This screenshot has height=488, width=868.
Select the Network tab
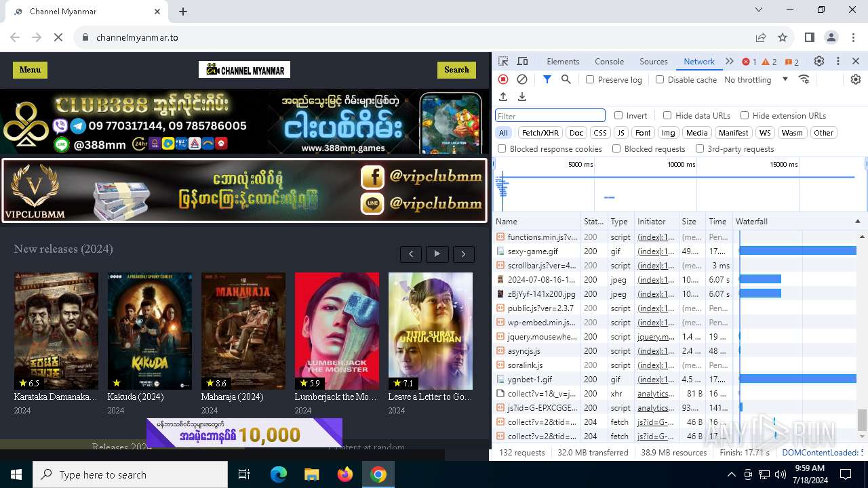[x=699, y=61]
